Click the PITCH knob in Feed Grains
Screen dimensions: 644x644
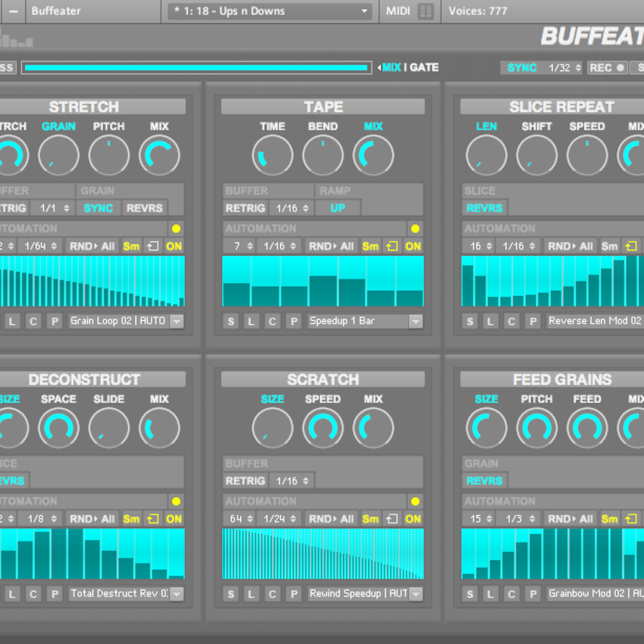pyautogui.click(x=537, y=428)
